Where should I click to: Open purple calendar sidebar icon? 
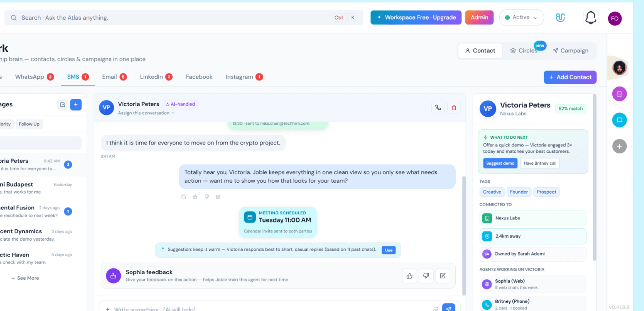(x=619, y=94)
